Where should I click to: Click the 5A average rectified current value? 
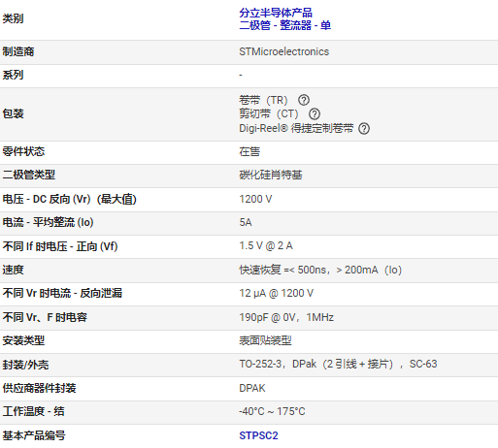pyautogui.click(x=246, y=222)
